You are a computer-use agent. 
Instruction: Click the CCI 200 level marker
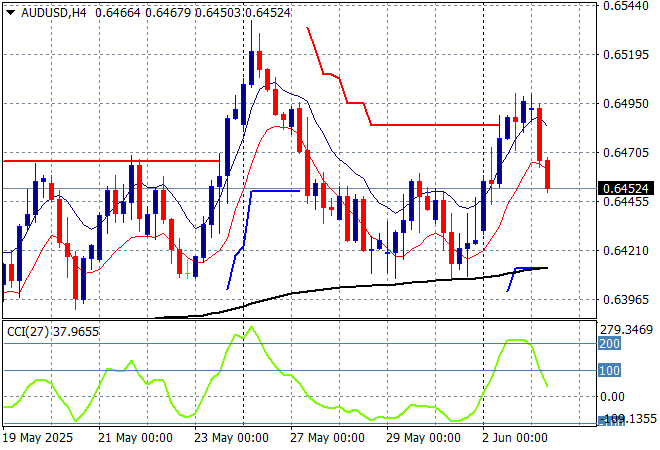[x=609, y=344]
